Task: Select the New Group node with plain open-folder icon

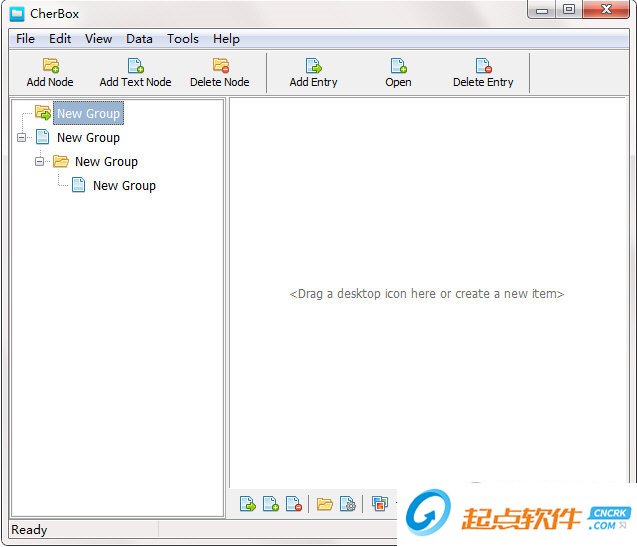Action: click(106, 162)
